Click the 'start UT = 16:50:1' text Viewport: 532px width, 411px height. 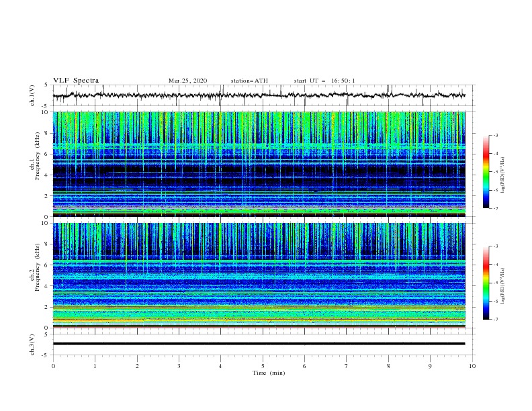coord(324,81)
